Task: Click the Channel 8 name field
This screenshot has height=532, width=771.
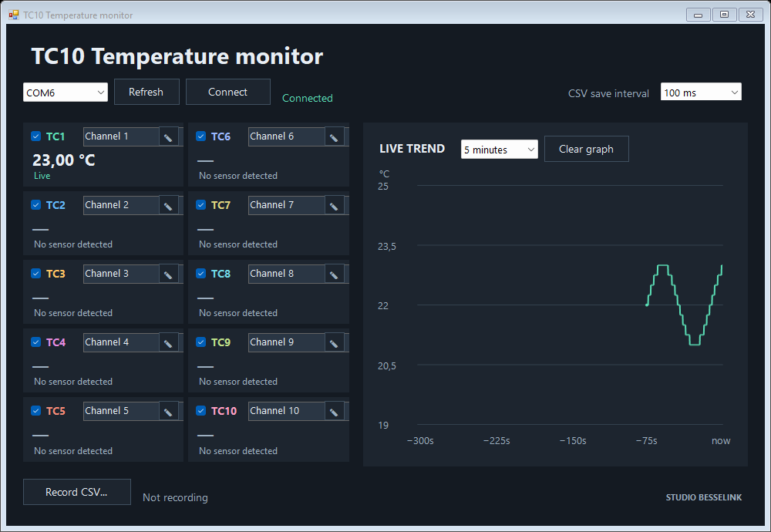Action: coord(287,274)
